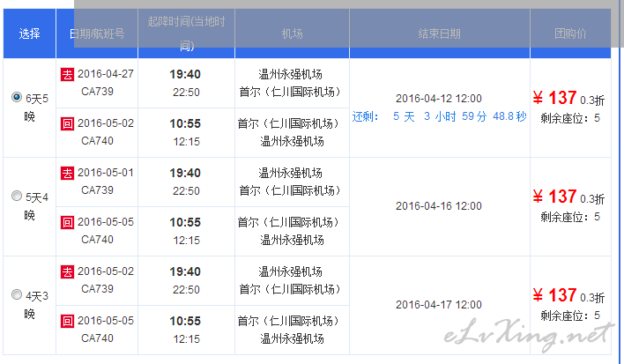This screenshot has width=624, height=364.
Task: Click end date 2016-04-16 12:00
Action: coord(439,206)
